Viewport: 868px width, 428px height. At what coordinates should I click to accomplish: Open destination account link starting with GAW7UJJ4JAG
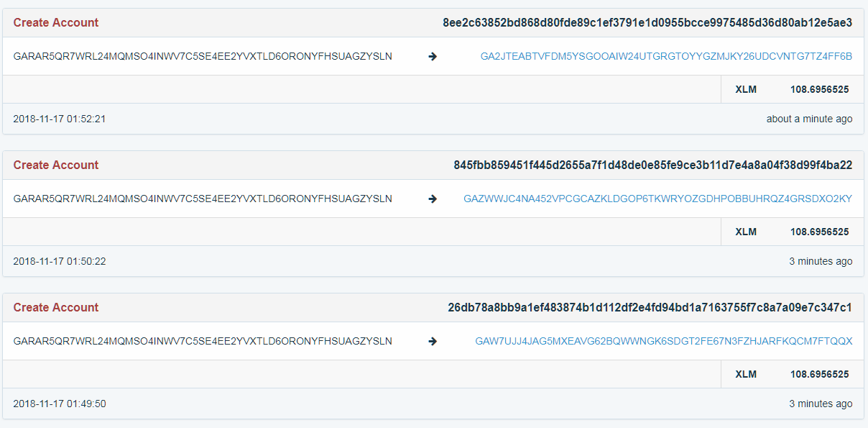click(x=663, y=341)
